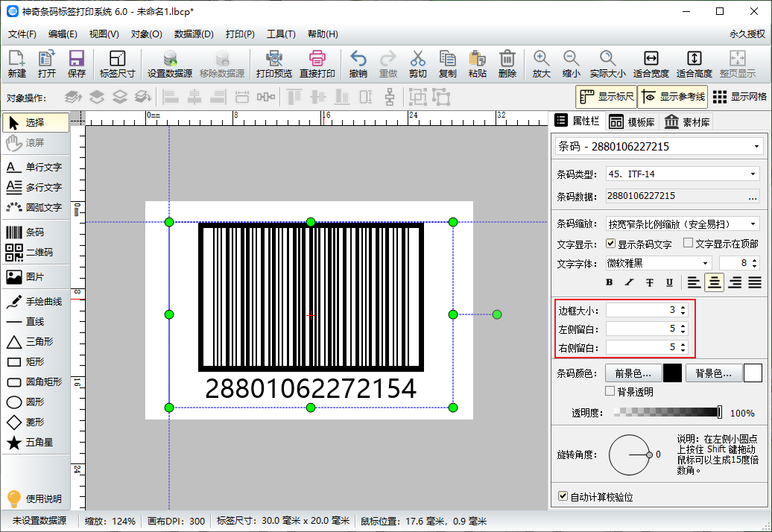Adjust the font size stepper
The width and height of the screenshot is (772, 532).
point(755,263)
